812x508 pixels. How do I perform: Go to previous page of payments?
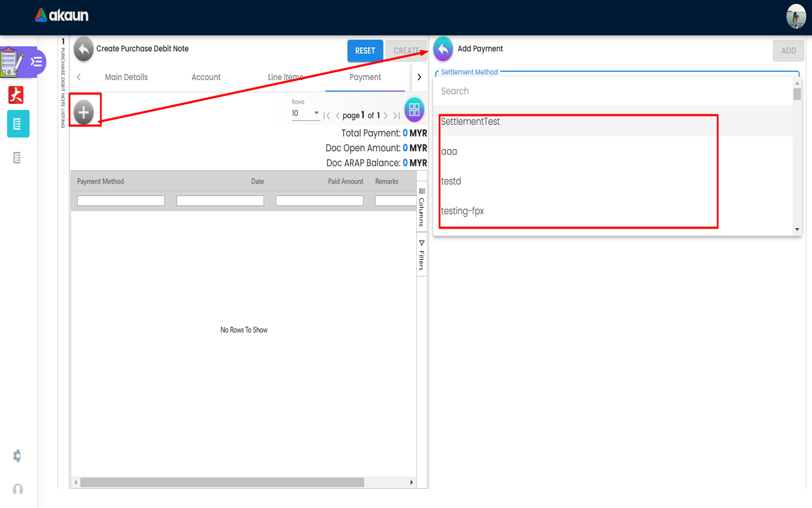click(337, 116)
